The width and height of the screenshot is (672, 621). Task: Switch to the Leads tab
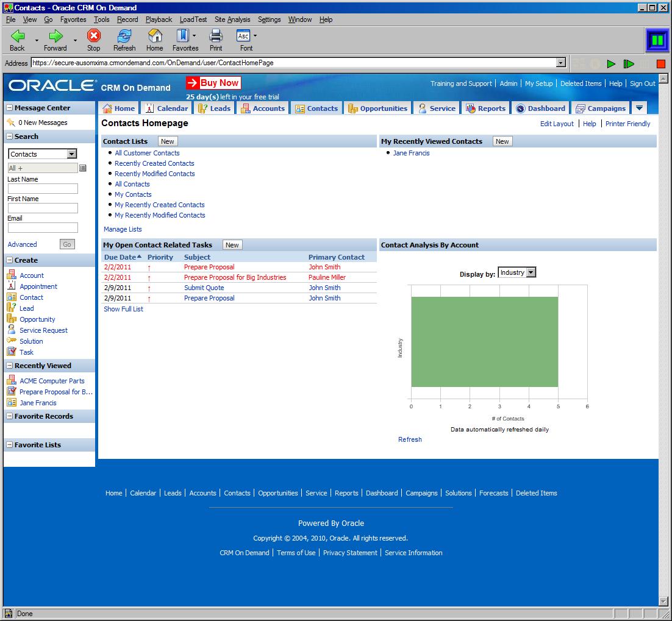(214, 108)
